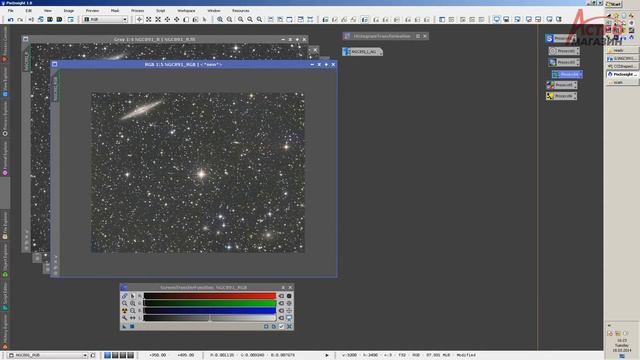640x360 pixels.
Task: Adjust the green channel STF slider bar
Action: [x=210, y=303]
